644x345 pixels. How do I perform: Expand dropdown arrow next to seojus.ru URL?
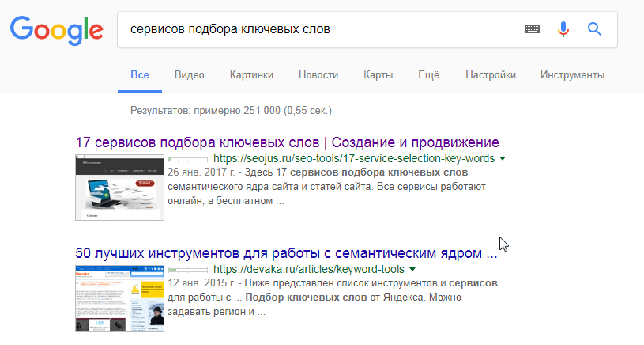(x=503, y=159)
